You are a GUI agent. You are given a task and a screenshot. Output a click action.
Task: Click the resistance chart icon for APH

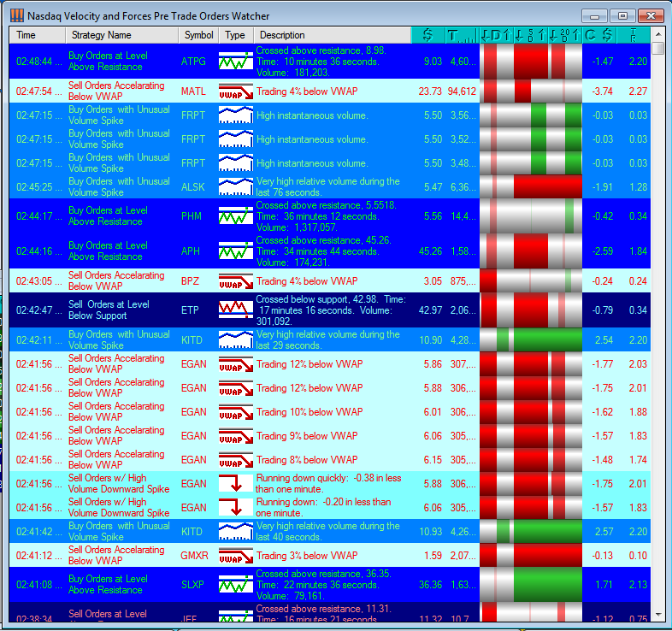click(236, 251)
